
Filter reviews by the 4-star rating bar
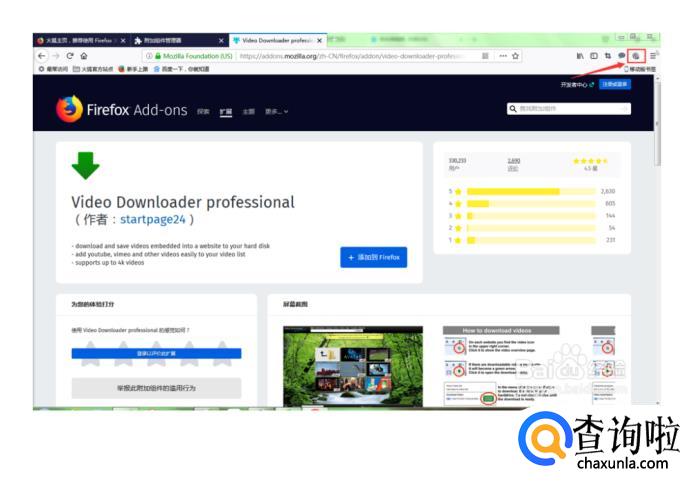[x=531, y=204]
